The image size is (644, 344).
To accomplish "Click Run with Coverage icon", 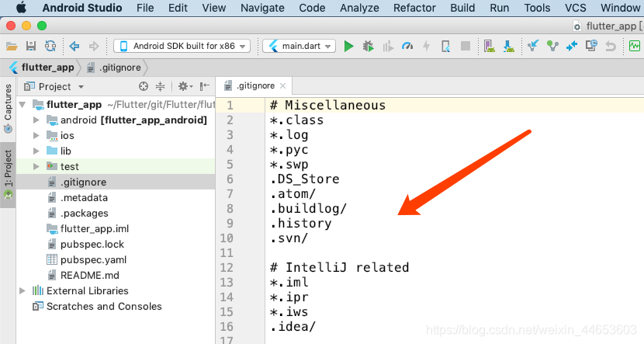I will [x=388, y=47].
